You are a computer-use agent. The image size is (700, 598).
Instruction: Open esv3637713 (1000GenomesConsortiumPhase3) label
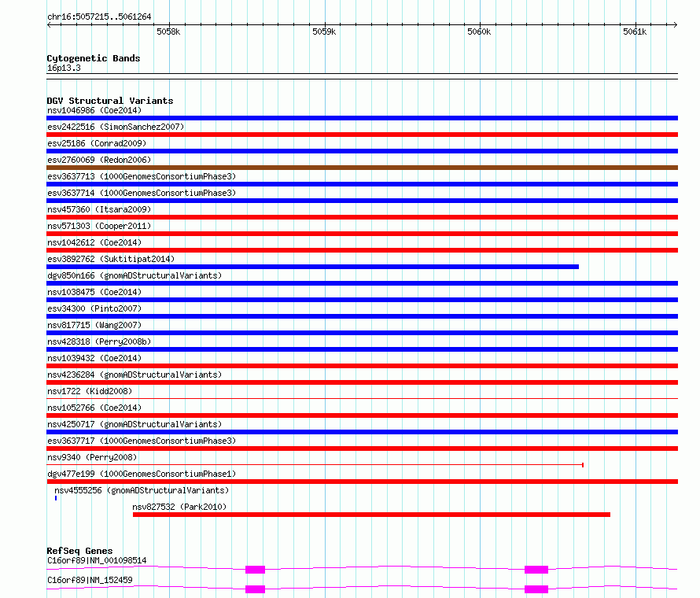[142, 176]
